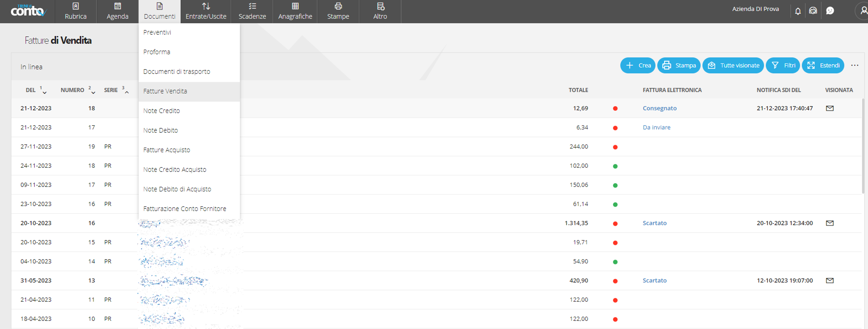Open the Filtri filter button

pos(782,66)
